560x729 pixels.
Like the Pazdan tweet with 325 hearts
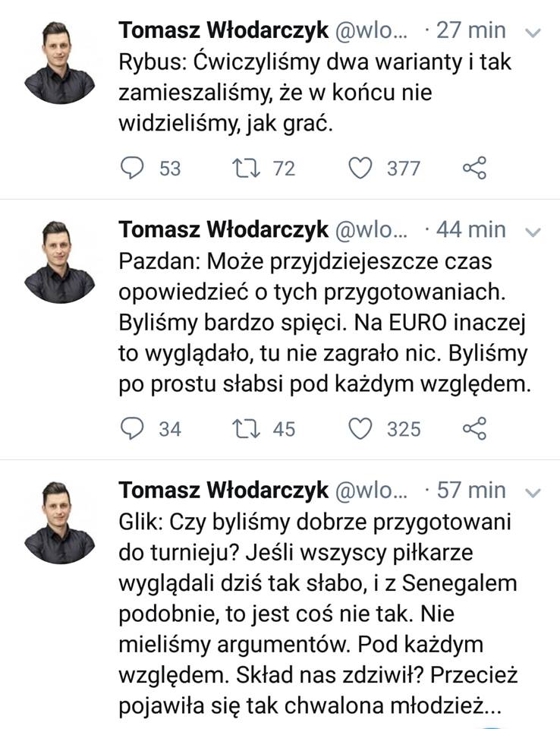[x=363, y=428]
